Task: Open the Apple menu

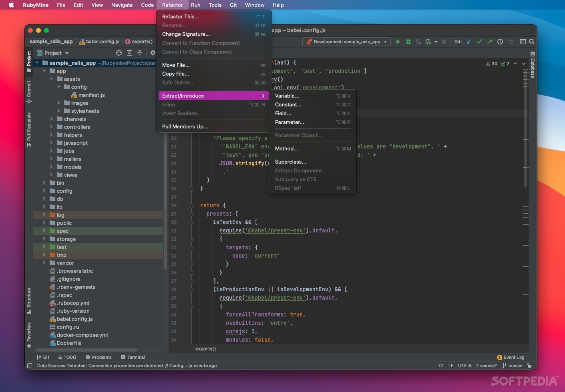Action: tap(11, 5)
